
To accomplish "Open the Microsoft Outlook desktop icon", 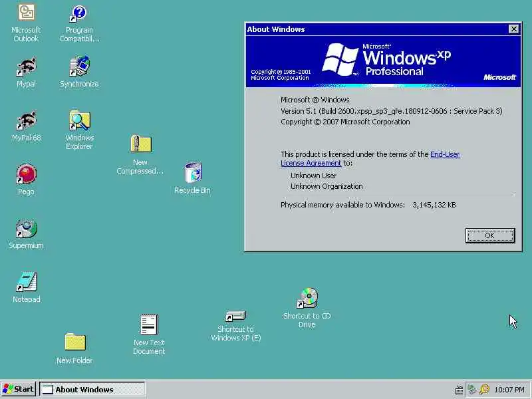I will [26, 23].
